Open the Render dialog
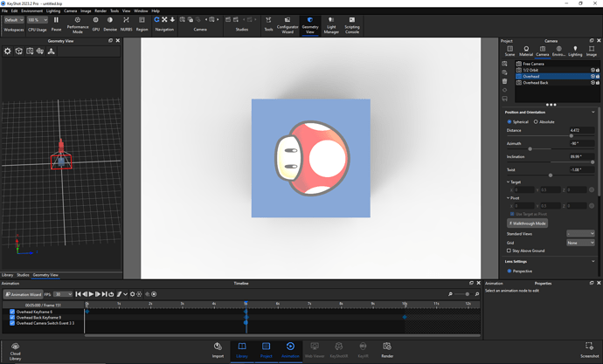Image resolution: width=603 pixels, height=364 pixels. click(x=387, y=350)
